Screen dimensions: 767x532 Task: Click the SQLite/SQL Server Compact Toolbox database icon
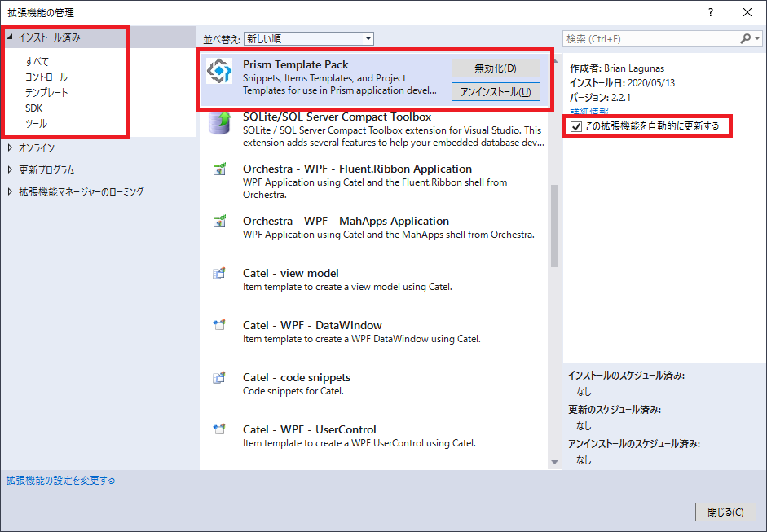tap(219, 123)
